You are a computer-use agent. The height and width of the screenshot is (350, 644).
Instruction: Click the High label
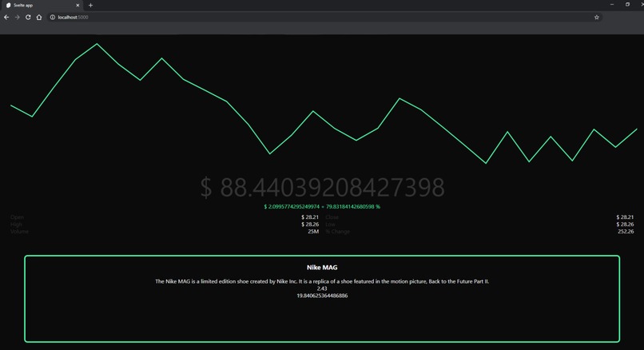(x=17, y=225)
